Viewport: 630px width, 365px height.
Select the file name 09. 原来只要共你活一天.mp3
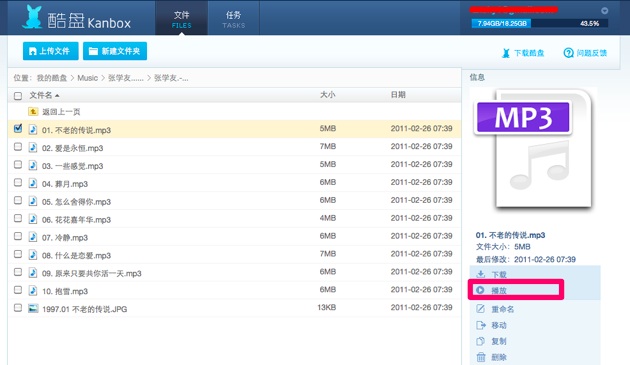point(92,273)
